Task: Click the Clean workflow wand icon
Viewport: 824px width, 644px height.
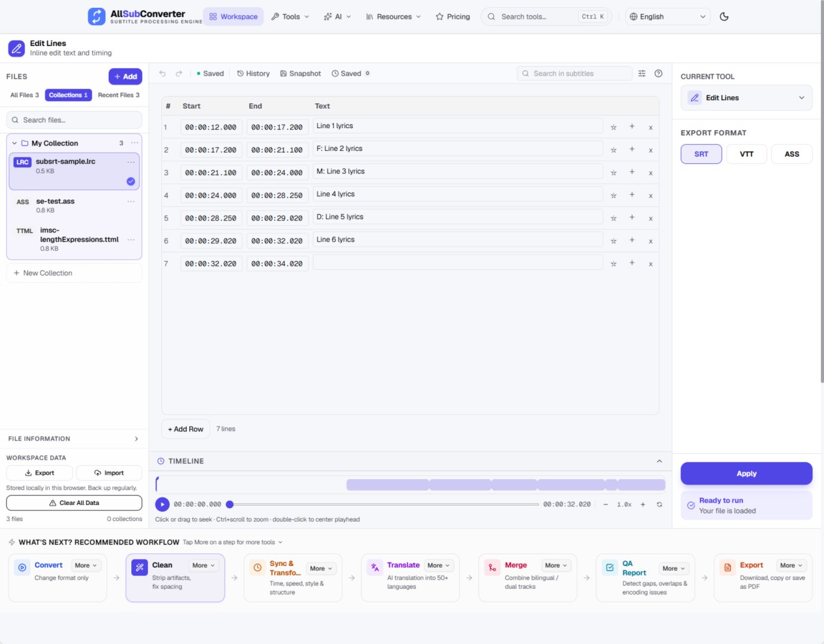Action: 140,567
